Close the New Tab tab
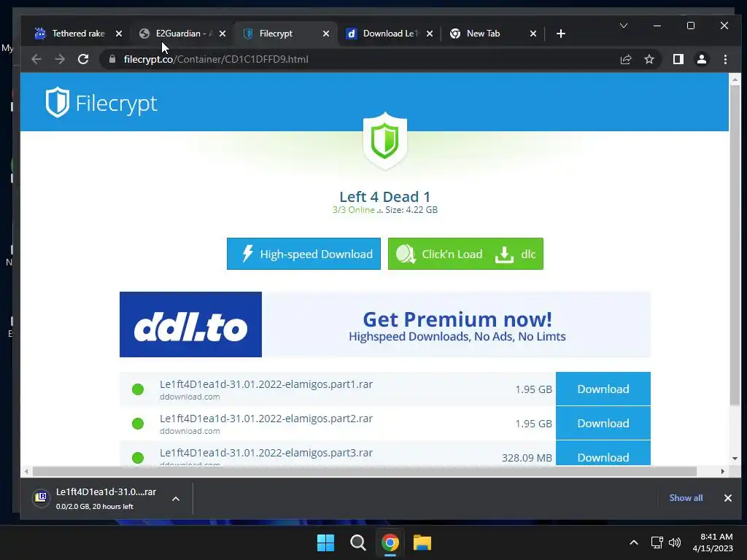 pos(533,34)
